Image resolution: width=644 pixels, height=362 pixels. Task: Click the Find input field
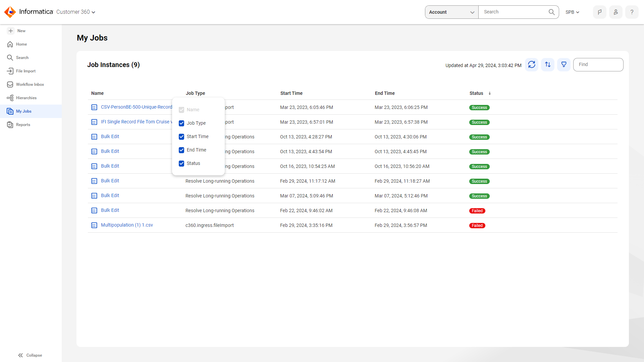click(x=598, y=64)
